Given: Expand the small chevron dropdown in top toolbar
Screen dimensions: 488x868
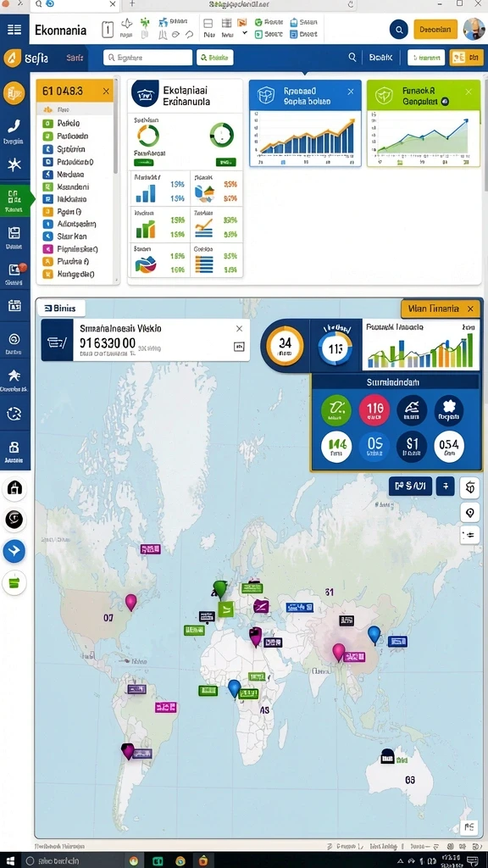Looking at the screenshot, I should [245, 34].
